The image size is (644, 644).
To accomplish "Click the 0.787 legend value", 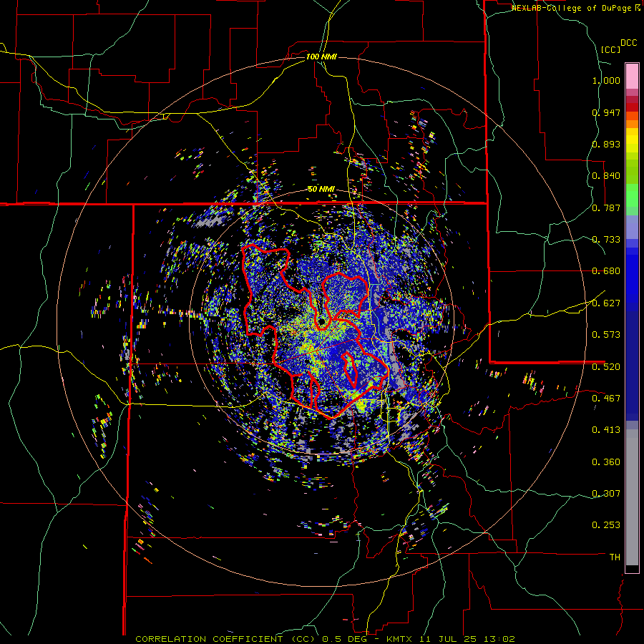I will pyautogui.click(x=606, y=208).
